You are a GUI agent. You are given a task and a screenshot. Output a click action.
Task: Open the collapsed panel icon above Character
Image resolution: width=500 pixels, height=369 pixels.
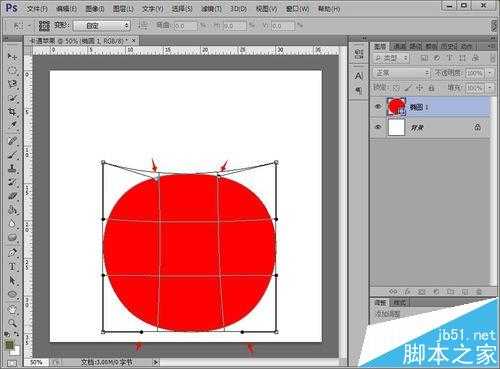(359, 54)
